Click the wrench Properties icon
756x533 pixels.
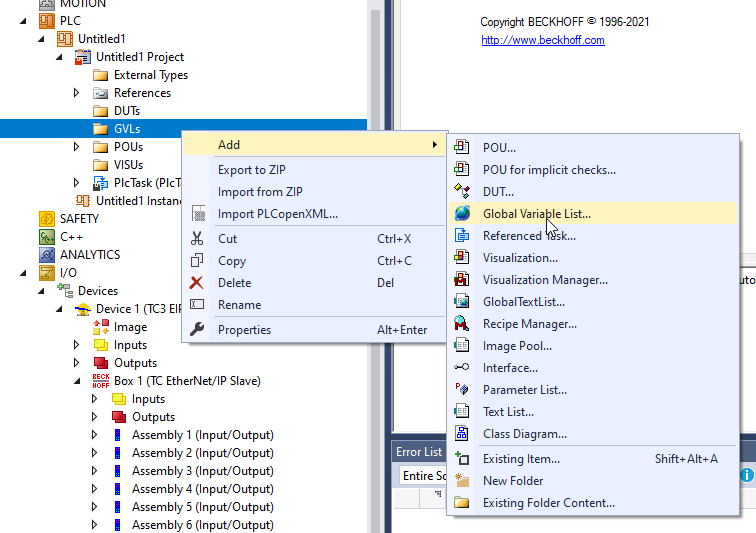tap(197, 329)
